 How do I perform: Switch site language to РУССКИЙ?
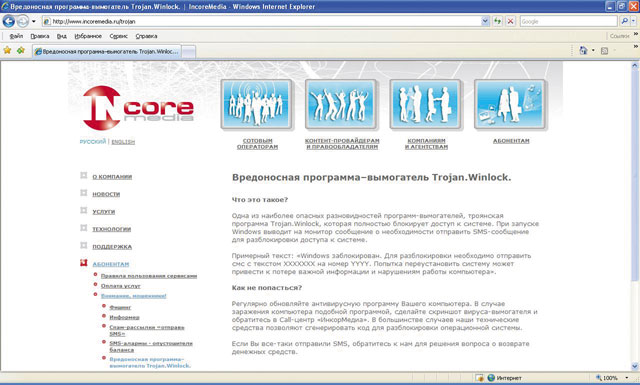(93, 142)
